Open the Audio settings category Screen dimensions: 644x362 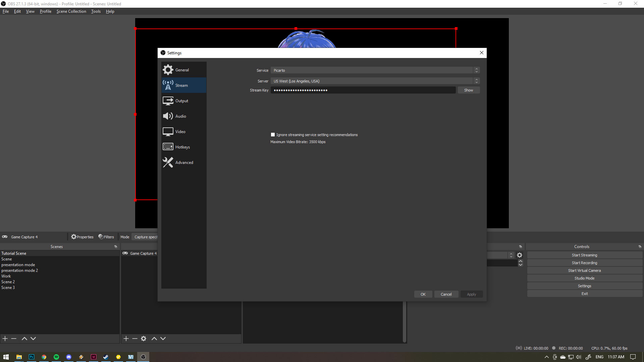pos(184,116)
